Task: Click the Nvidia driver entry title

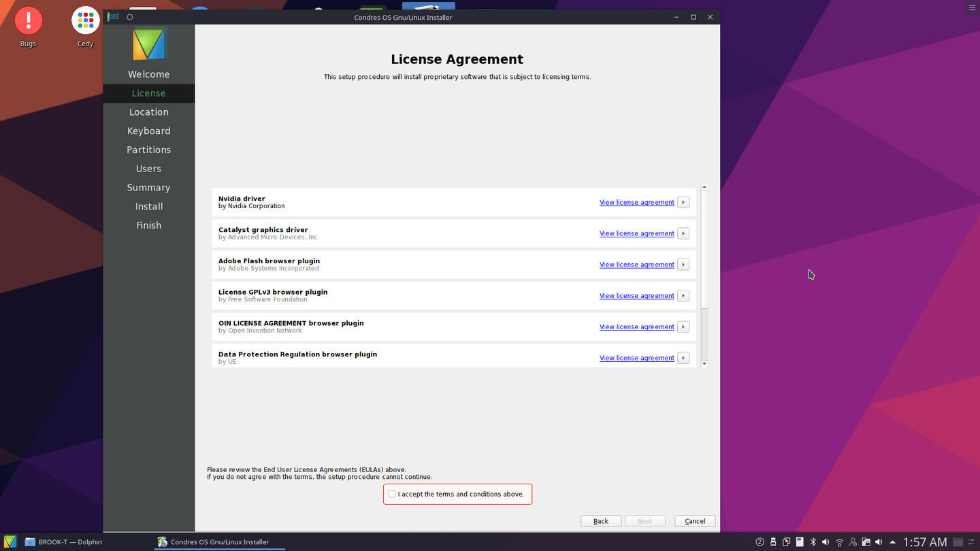Action: tap(242, 199)
